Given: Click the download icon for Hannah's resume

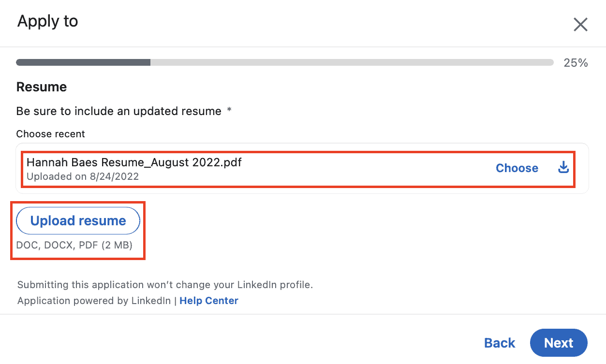Looking at the screenshot, I should coord(563,167).
